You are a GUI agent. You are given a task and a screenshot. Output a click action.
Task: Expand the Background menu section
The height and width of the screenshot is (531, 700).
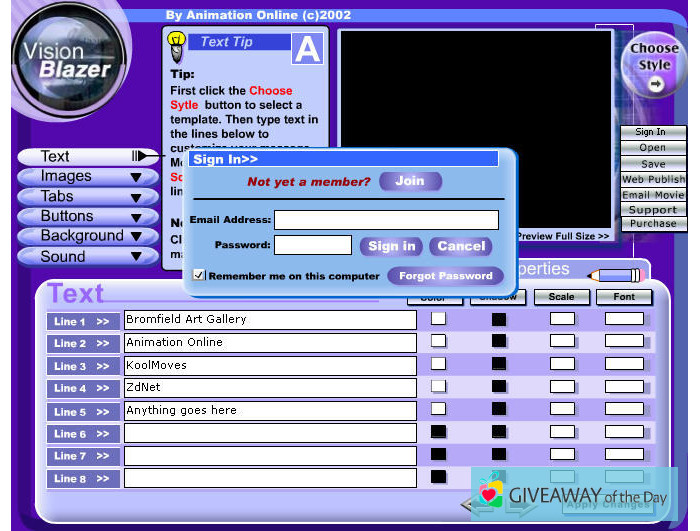(87, 237)
